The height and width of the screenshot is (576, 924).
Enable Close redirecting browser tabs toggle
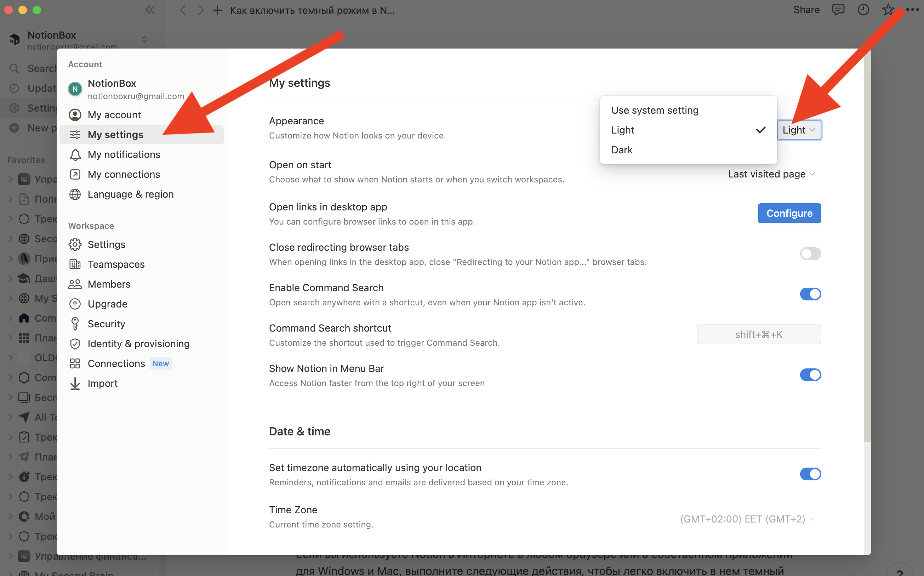[810, 253]
